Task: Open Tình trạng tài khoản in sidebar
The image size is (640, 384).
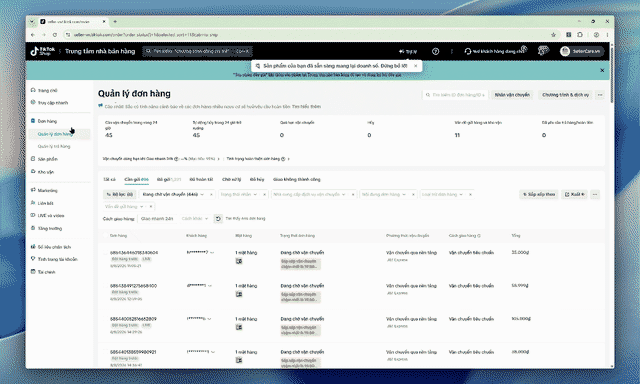Action: (57, 259)
